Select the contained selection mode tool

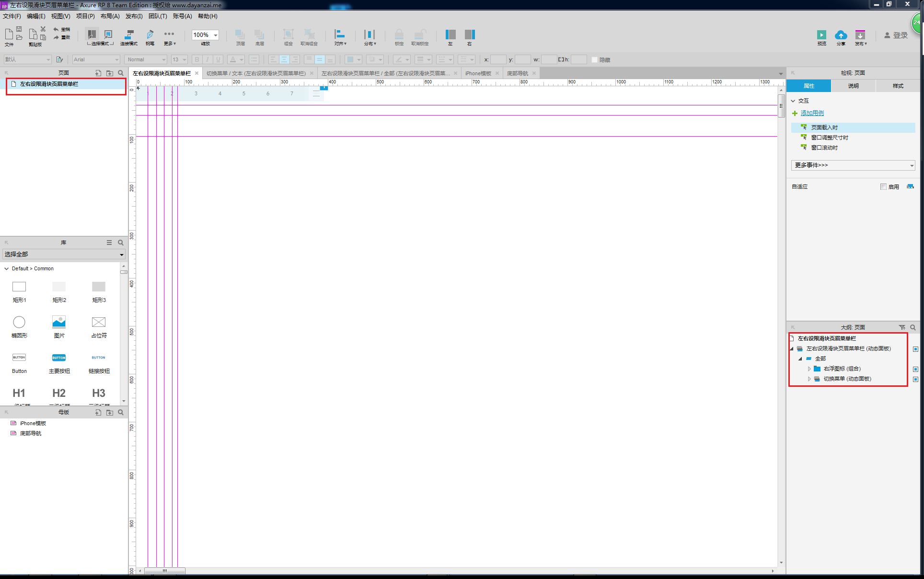(108, 34)
